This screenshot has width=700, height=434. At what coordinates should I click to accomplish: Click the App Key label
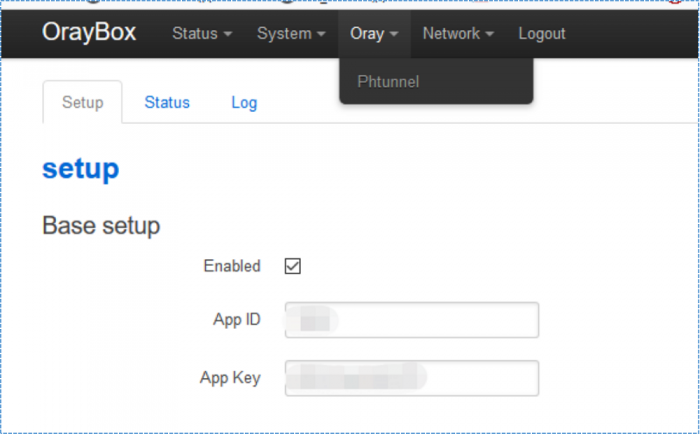pyautogui.click(x=230, y=378)
